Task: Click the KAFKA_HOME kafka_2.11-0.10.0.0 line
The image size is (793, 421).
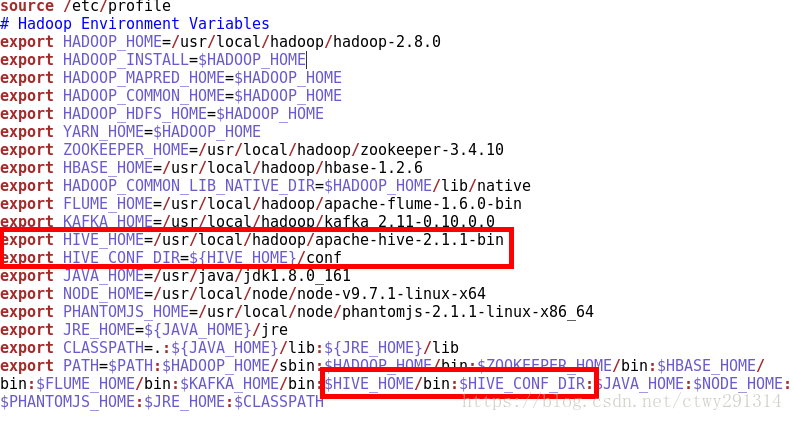Action: point(247,221)
